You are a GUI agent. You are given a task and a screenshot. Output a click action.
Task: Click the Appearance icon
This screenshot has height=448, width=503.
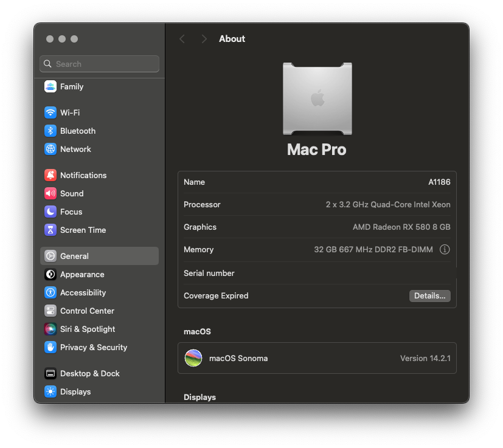50,274
